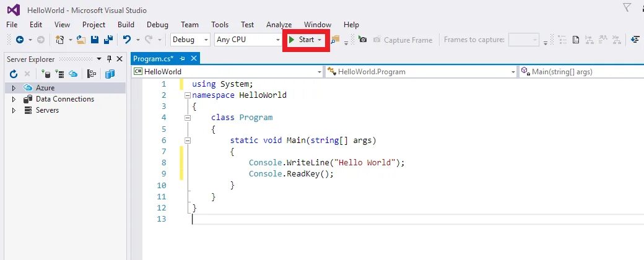Open the Edit menu
The height and width of the screenshot is (260, 644).
(36, 25)
